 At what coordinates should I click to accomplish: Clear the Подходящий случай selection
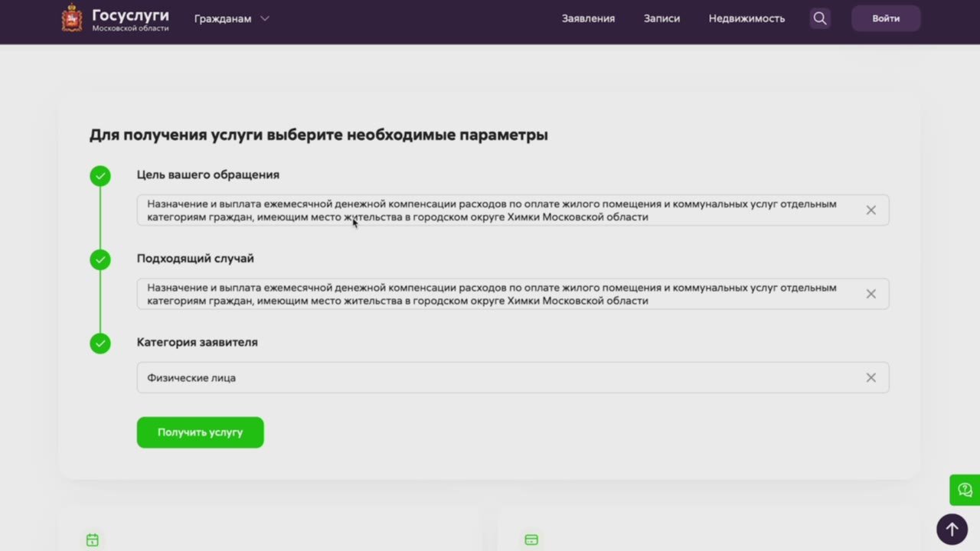[871, 294]
